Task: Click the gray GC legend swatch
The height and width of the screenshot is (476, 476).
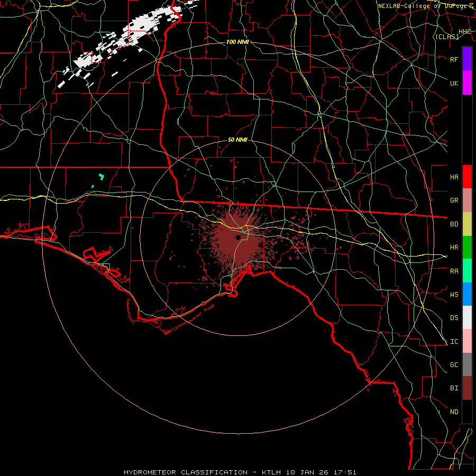Action: pos(467,364)
